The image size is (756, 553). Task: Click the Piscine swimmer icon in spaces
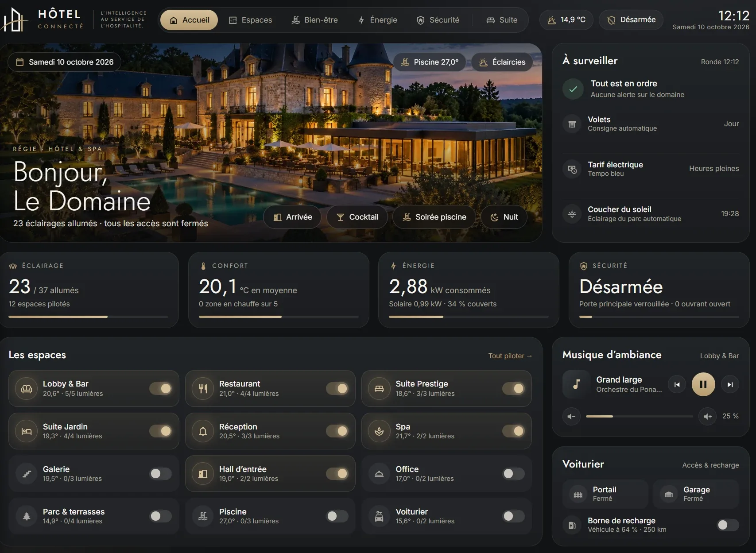203,516
